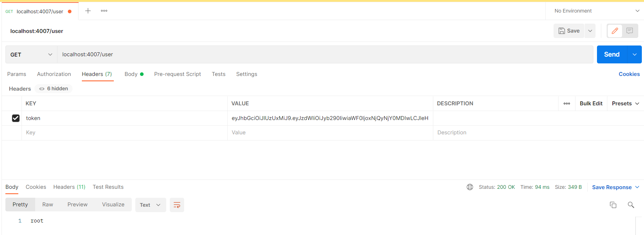644x235 pixels.
Task: Switch to Preview response view
Action: [78, 205]
